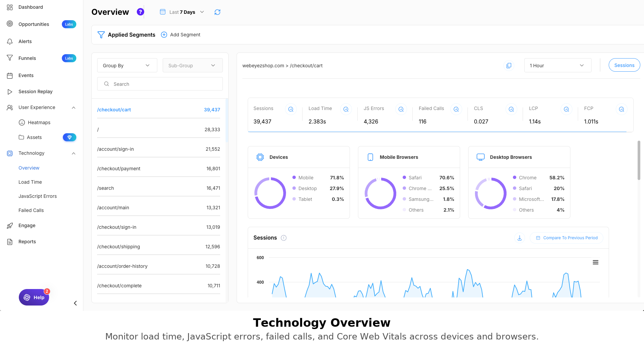Open the 1 Hour interval dropdown

pyautogui.click(x=557, y=66)
